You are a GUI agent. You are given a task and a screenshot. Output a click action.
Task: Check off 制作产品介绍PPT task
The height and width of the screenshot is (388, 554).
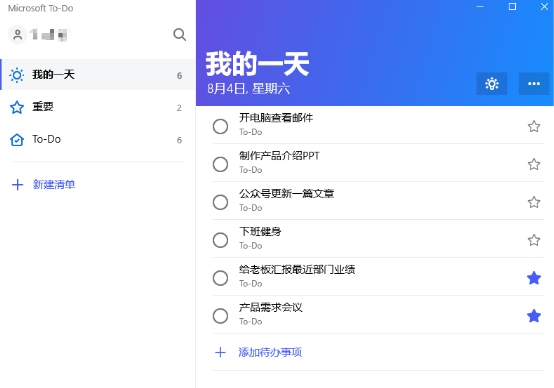220,164
